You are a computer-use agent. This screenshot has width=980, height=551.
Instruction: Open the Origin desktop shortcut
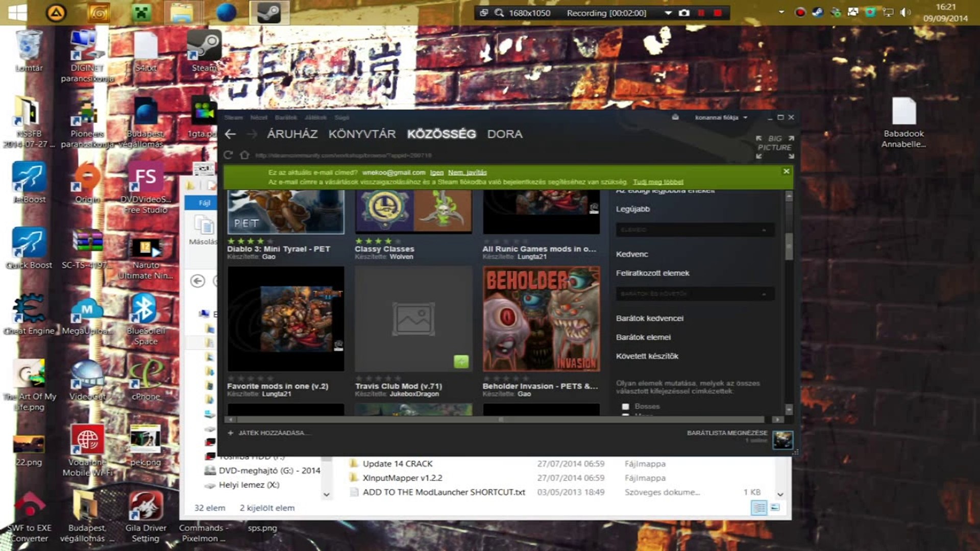point(87,183)
